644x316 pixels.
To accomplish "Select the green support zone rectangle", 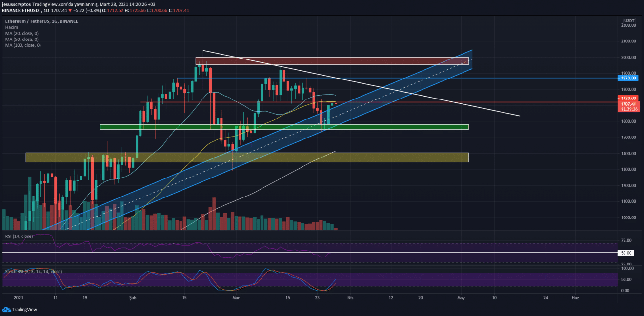I will (283, 127).
